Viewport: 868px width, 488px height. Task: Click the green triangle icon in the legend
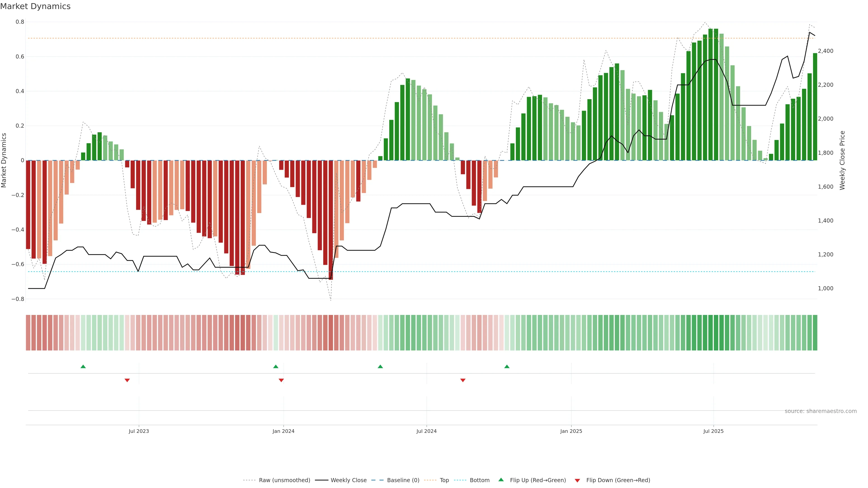coord(501,480)
